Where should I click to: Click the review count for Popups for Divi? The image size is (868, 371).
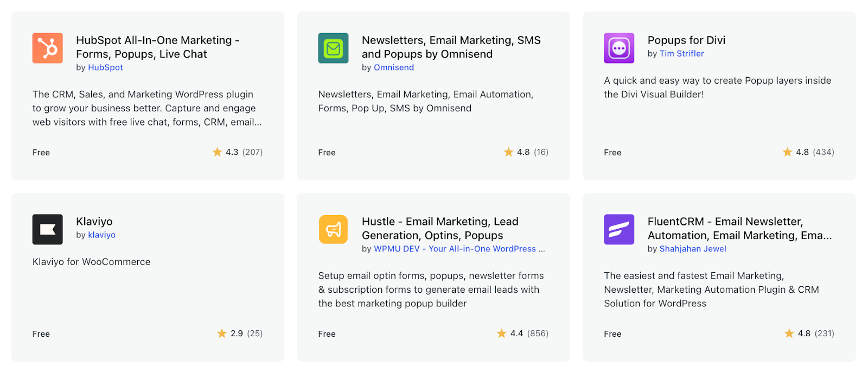(x=824, y=152)
